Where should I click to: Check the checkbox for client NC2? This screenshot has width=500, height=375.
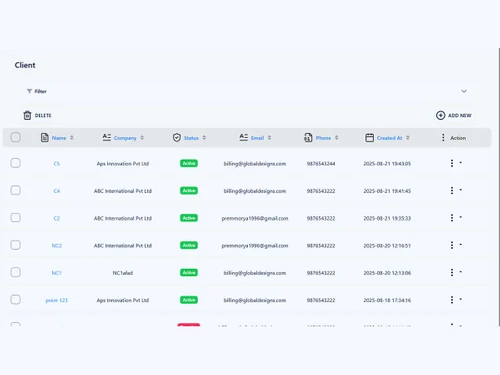coord(15,245)
